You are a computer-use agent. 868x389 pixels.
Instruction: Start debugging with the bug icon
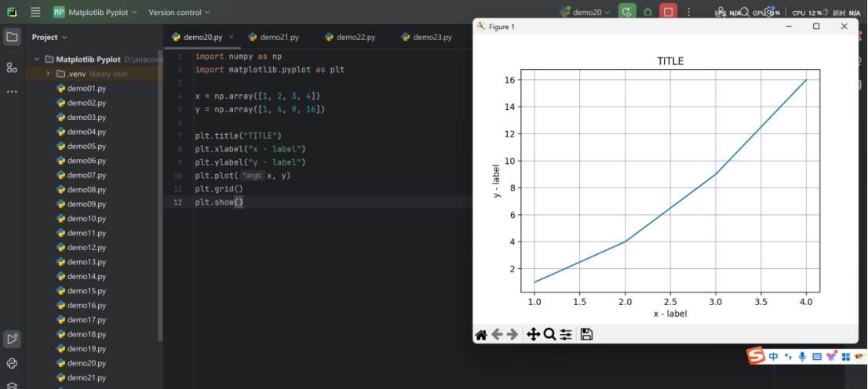(647, 12)
